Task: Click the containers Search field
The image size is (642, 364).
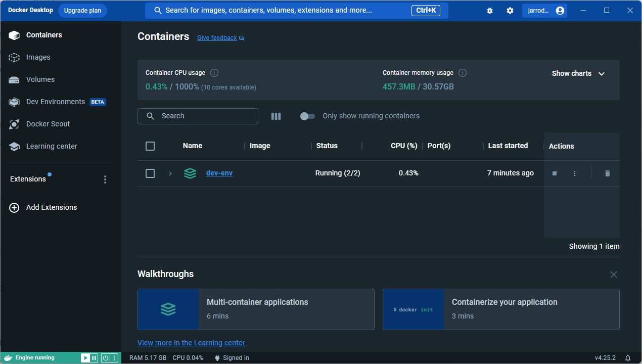Action: click(198, 116)
